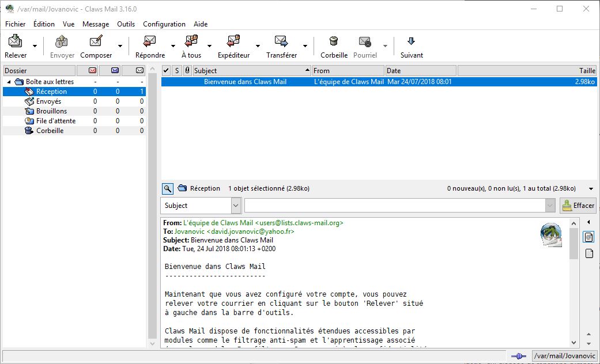Sort messages by the Taille column header
600x364 pixels.
pyautogui.click(x=527, y=70)
